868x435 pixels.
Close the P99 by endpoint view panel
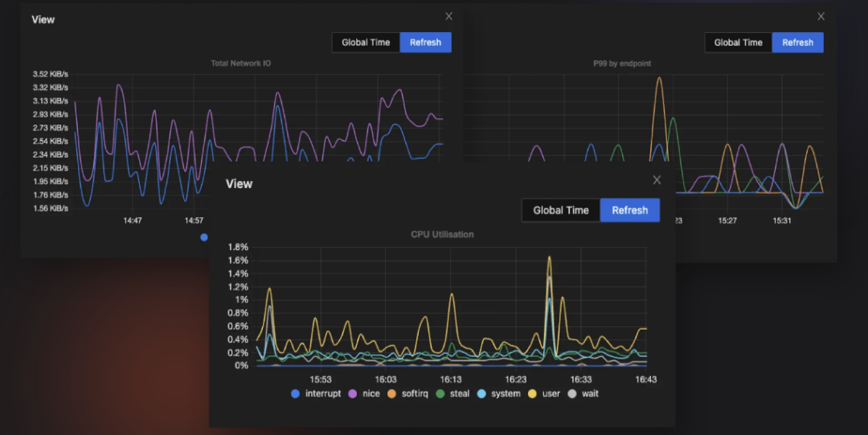[x=821, y=16]
